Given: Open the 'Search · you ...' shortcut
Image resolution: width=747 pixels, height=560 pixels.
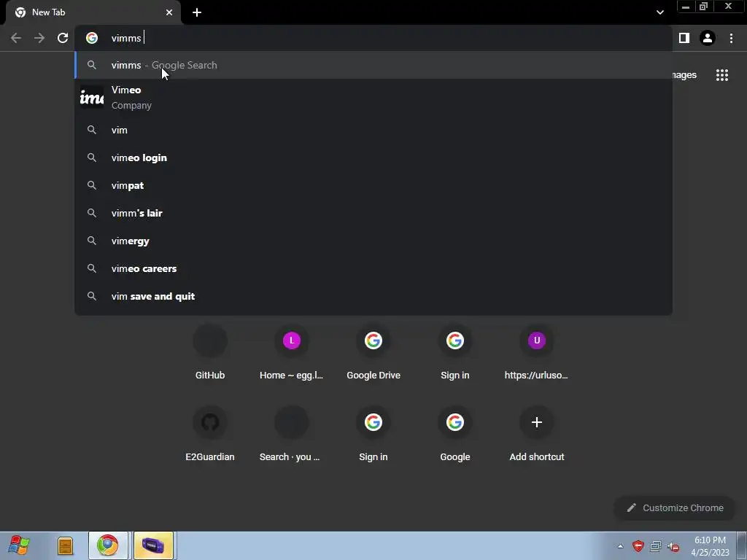Looking at the screenshot, I should pyautogui.click(x=292, y=434).
